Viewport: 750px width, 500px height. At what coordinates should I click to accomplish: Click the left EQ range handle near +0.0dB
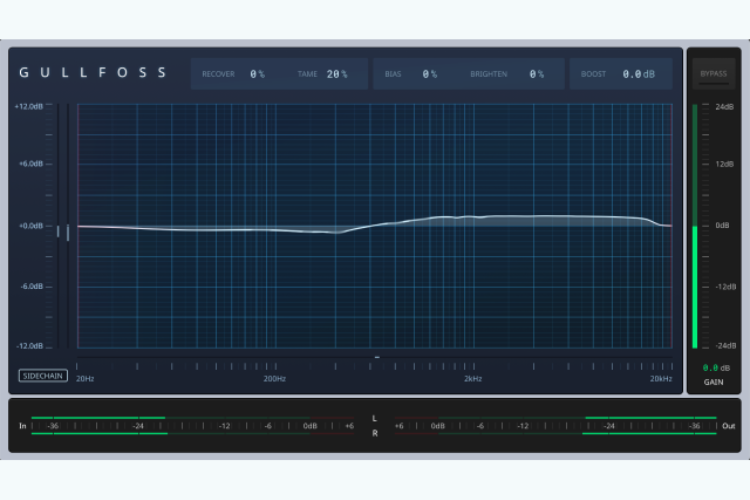(58, 232)
